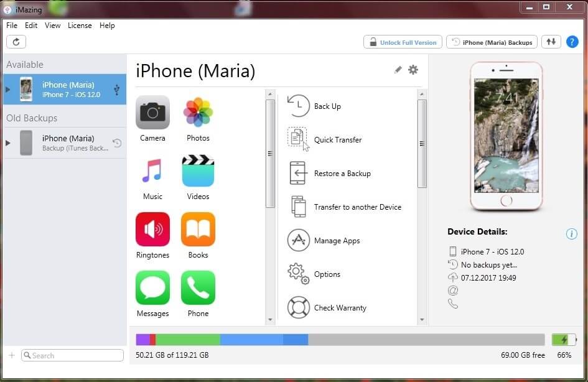
Task: Click the phone number icon in details
Action: [453, 304]
